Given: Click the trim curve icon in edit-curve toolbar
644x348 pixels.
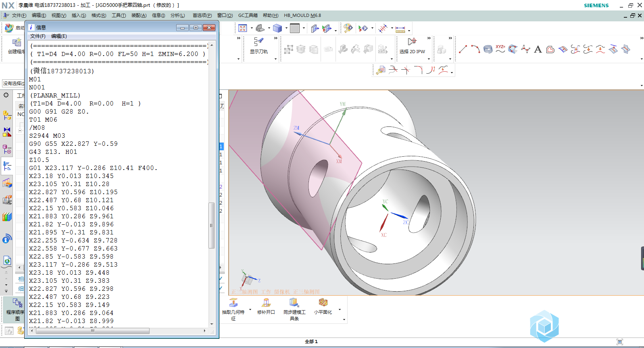Looking at the screenshot, I should [x=393, y=70].
